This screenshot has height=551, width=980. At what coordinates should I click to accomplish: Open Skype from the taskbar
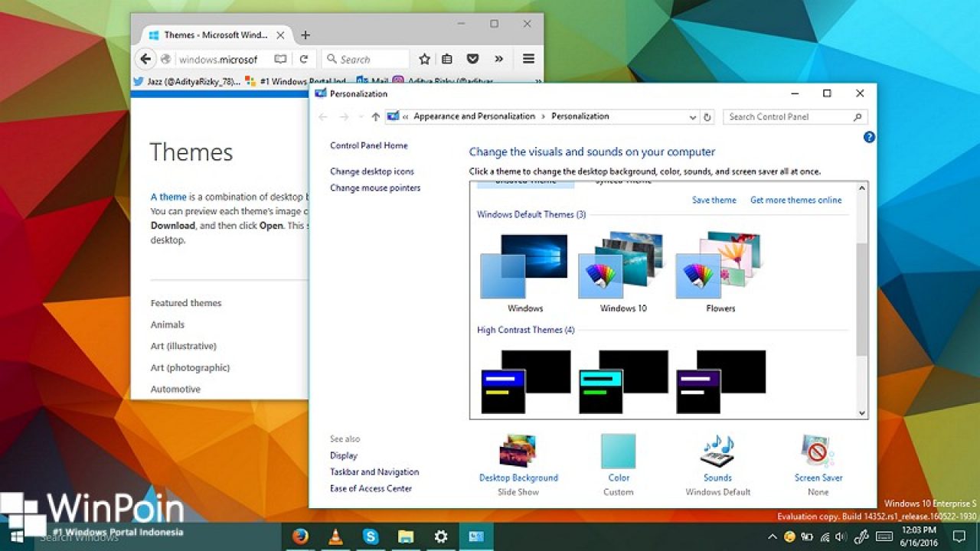click(371, 536)
